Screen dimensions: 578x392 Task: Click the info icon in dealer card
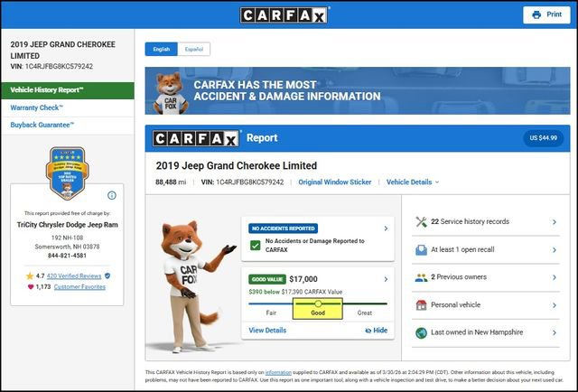tap(111, 195)
